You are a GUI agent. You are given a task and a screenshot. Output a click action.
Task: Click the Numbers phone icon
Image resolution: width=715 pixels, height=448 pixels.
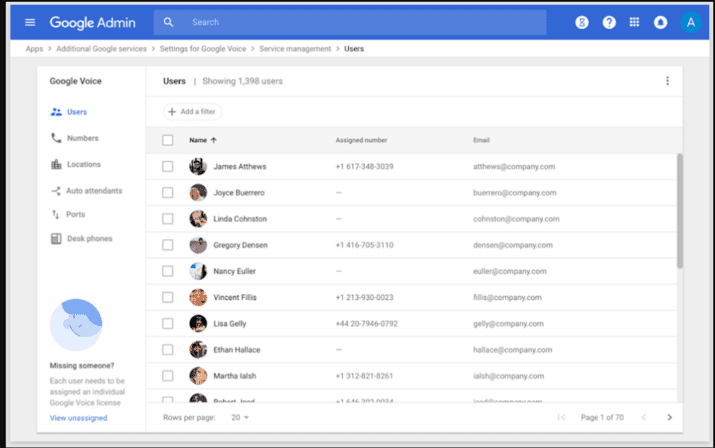point(56,138)
